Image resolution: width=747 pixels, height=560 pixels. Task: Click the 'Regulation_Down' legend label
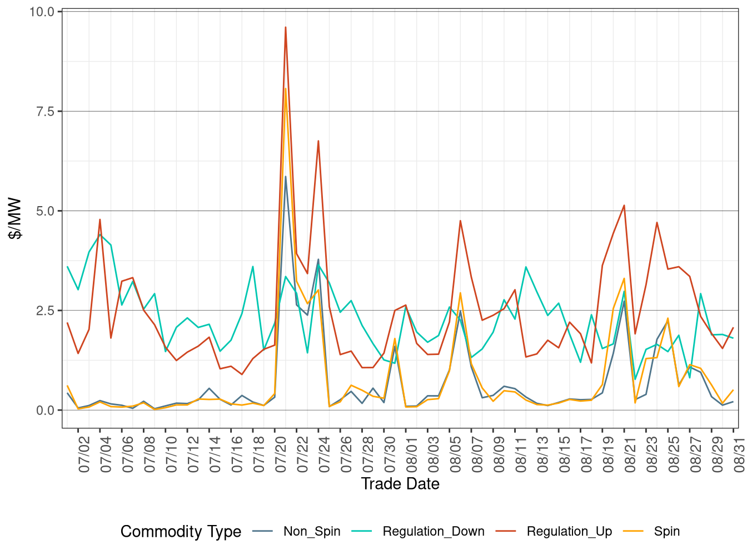pos(434,532)
